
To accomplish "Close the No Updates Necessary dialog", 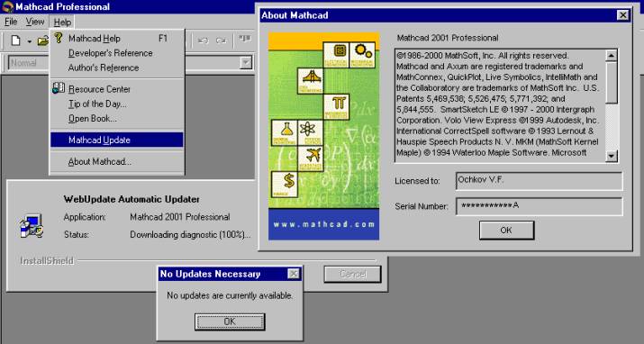I will click(294, 274).
